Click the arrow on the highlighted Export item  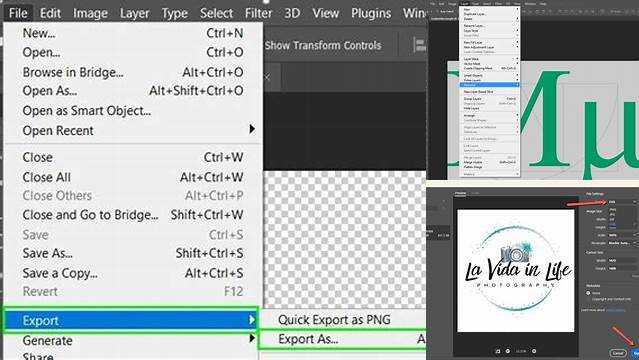click(252, 320)
